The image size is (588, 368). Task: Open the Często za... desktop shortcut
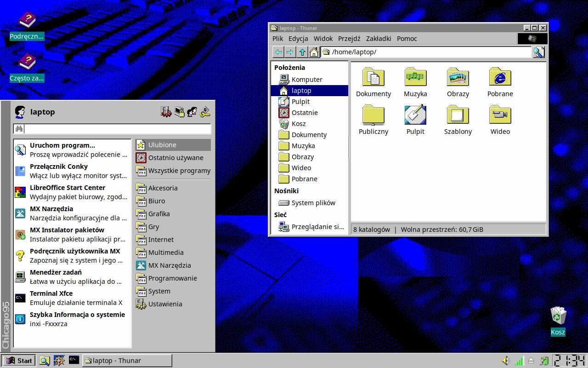[27, 62]
